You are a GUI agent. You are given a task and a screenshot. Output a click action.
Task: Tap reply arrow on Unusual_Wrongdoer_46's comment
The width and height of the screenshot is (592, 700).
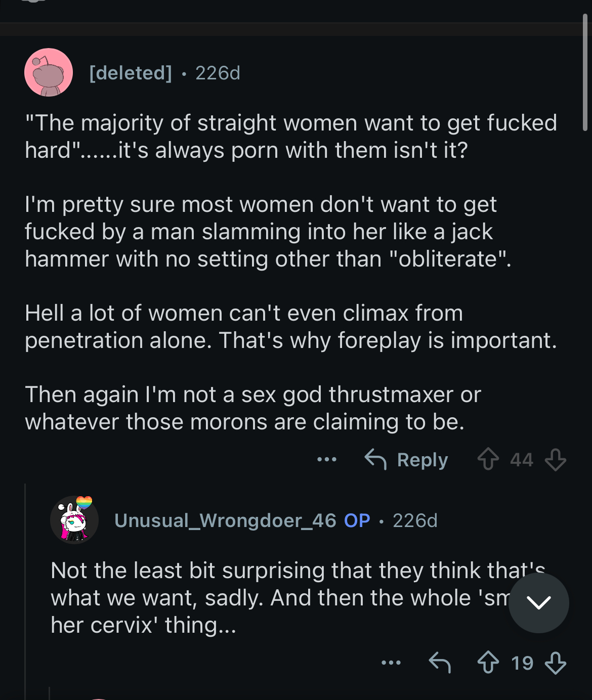[440, 663]
